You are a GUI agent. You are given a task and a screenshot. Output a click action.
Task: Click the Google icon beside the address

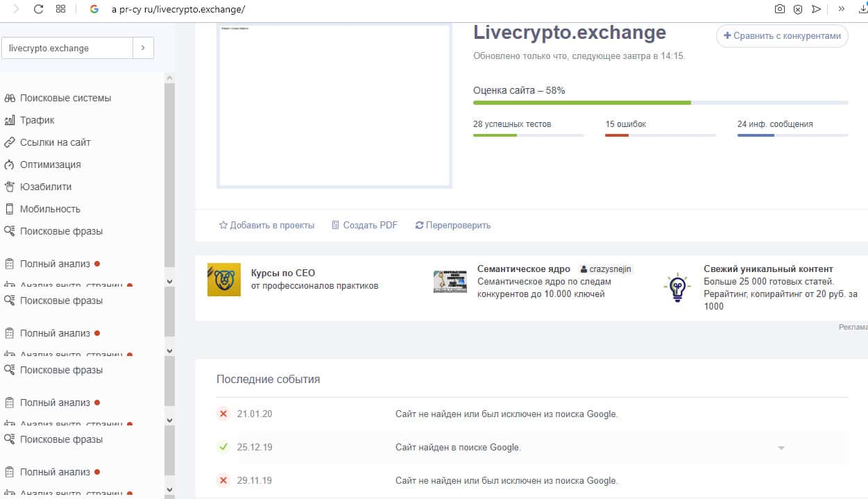click(94, 9)
